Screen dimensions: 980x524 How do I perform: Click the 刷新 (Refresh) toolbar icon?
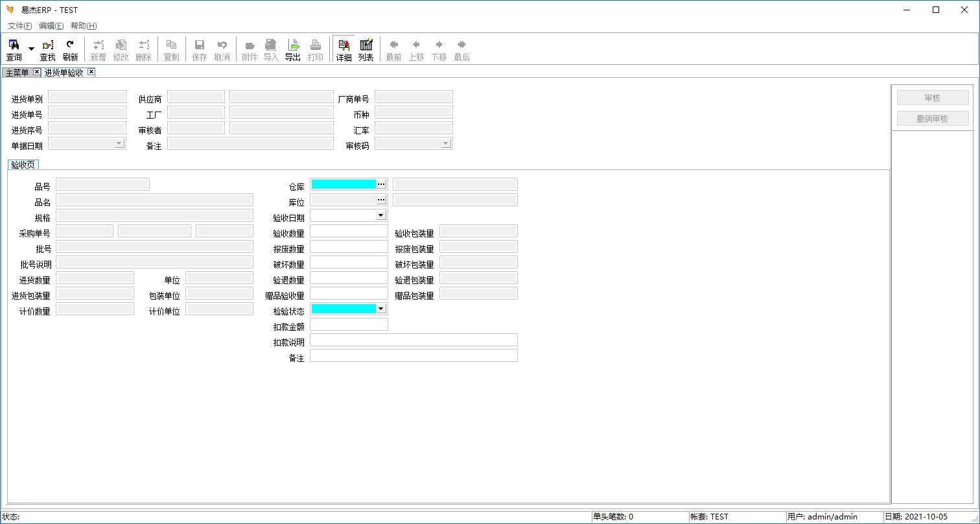[70, 49]
